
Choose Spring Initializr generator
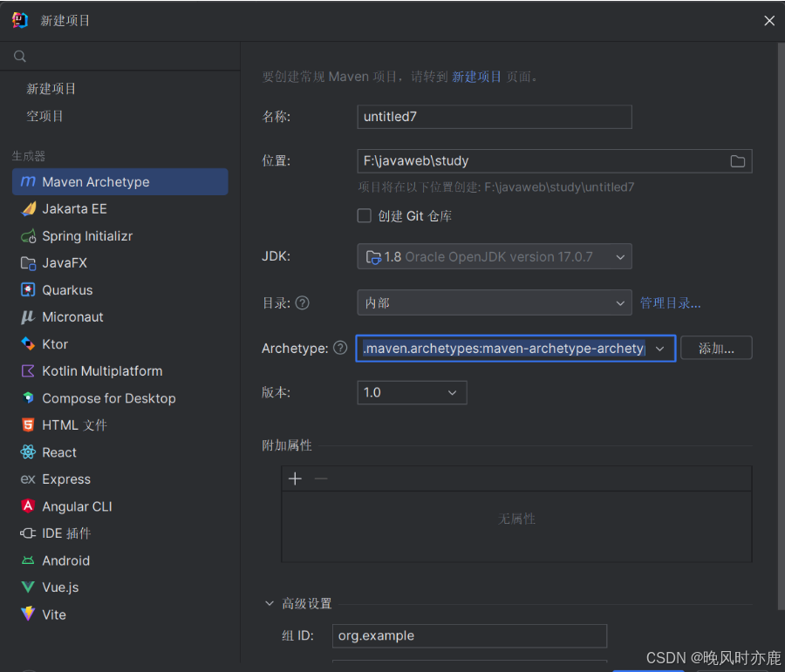(x=120, y=235)
